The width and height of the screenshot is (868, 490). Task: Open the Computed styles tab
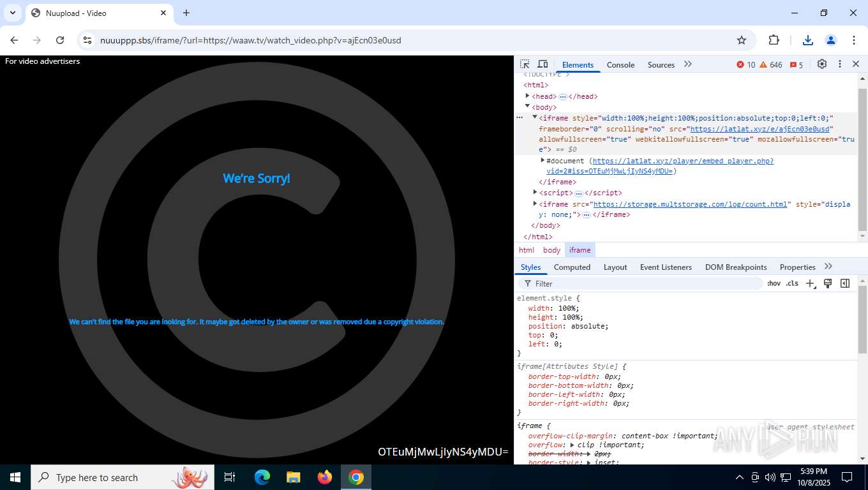(x=572, y=267)
